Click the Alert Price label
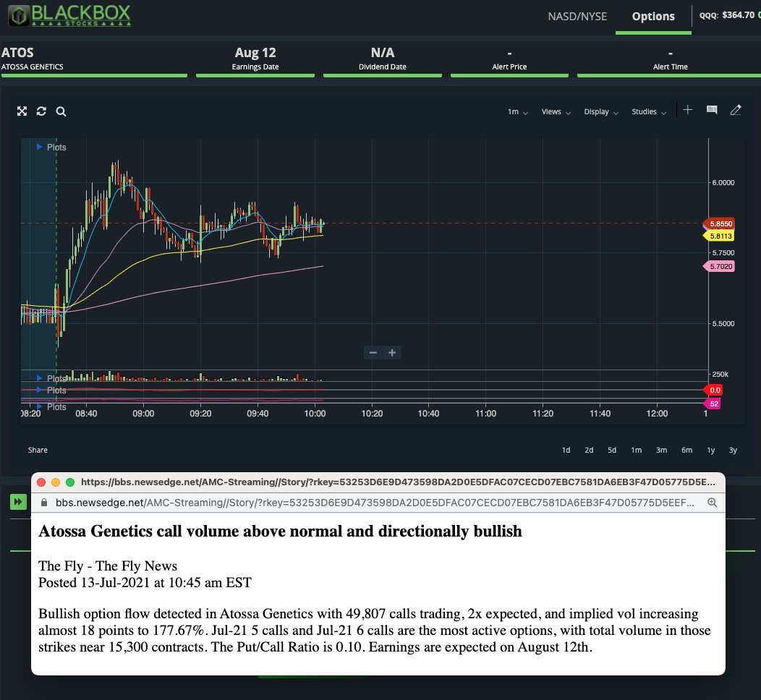The image size is (761, 700). coord(509,67)
